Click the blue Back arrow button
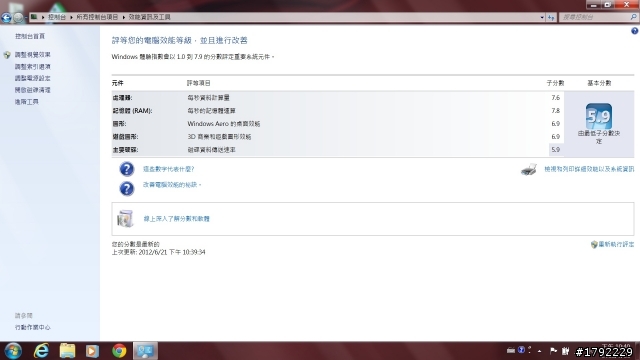This screenshot has width=640, height=360. pos(6,18)
